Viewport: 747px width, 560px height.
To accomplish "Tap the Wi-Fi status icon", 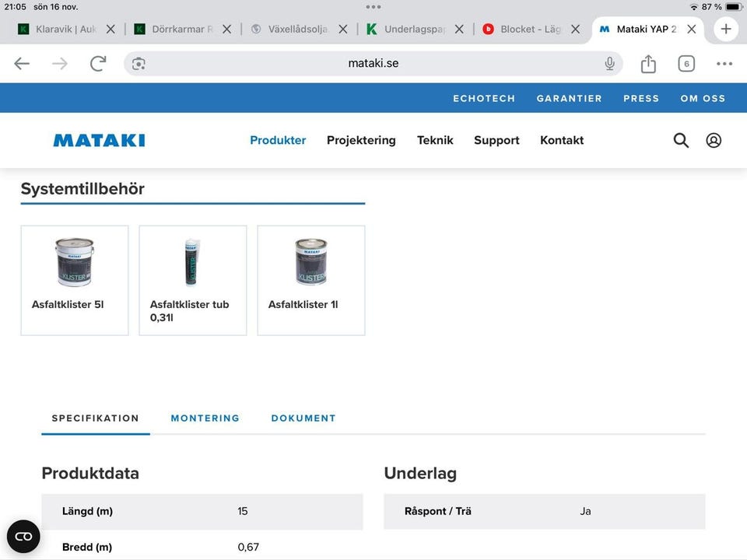I will (693, 7).
